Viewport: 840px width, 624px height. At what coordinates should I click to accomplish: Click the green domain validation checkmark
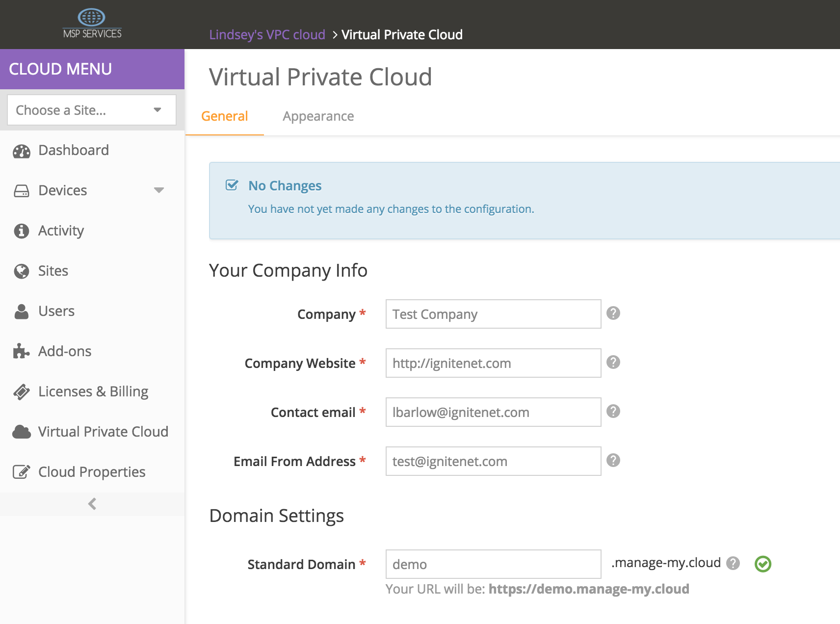pyautogui.click(x=763, y=564)
